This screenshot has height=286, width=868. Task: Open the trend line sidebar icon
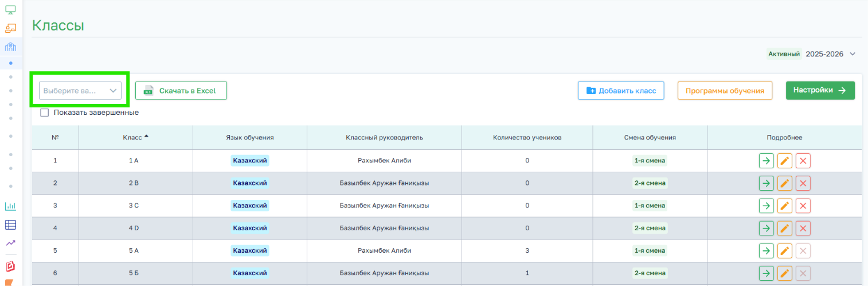click(x=10, y=244)
